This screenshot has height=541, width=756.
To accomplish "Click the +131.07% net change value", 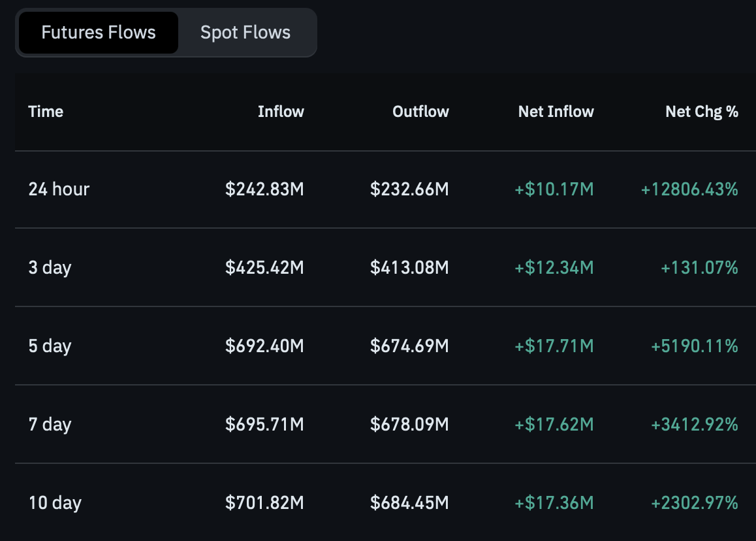I will (x=699, y=267).
